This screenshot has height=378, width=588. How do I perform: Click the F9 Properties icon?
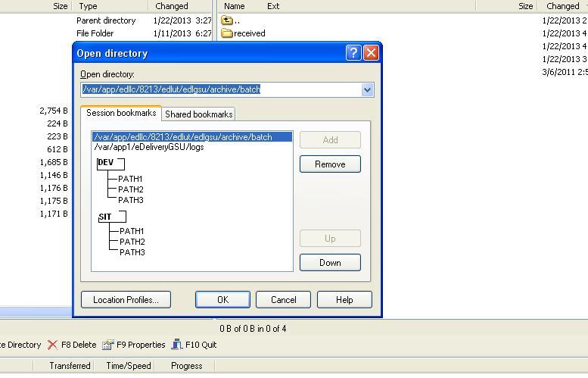(x=108, y=345)
